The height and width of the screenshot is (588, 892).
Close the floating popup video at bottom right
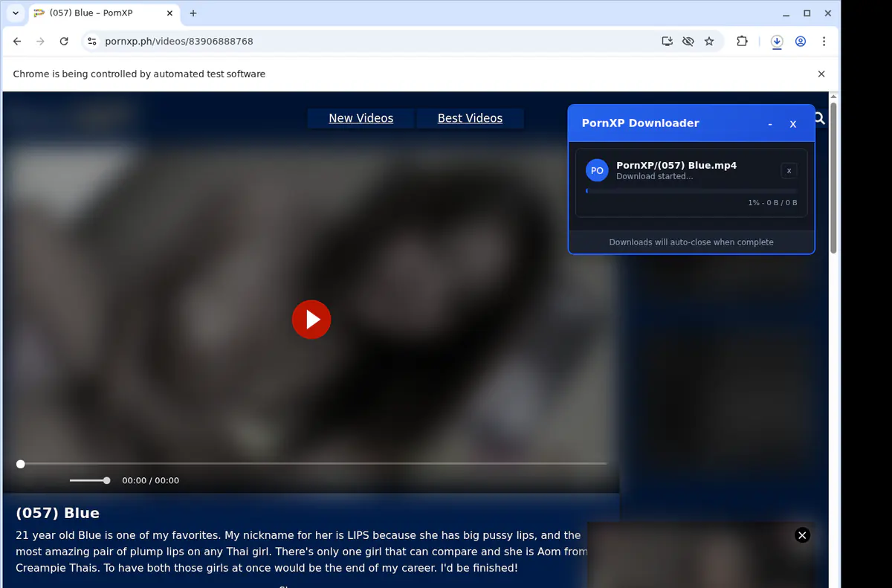point(802,535)
